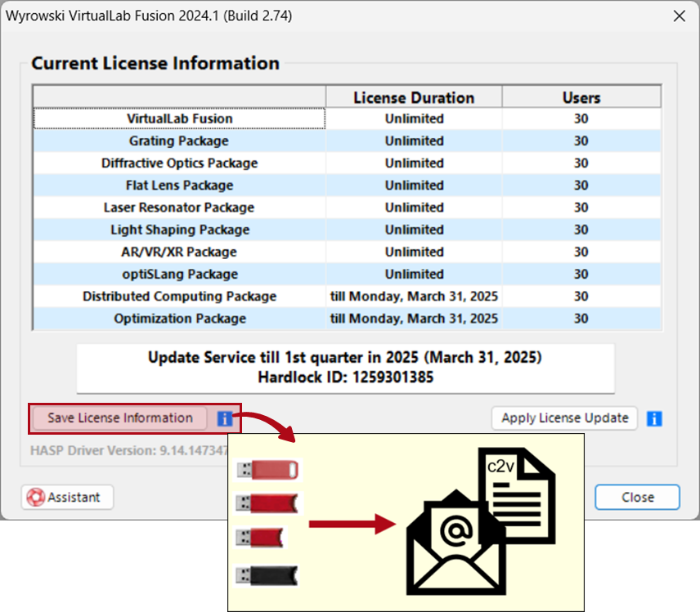Close the license dialog with Close button
This screenshot has height=612, width=700.
coord(638,497)
